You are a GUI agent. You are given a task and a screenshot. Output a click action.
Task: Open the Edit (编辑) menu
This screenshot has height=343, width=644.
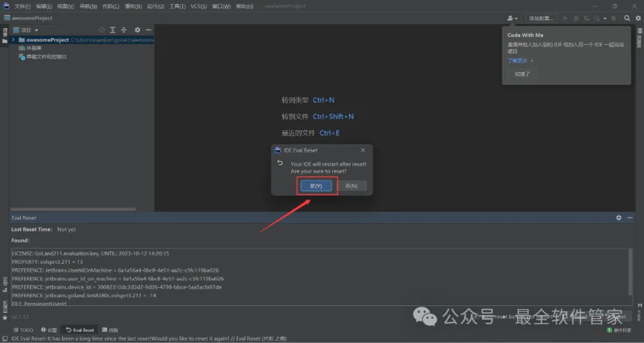[44, 6]
